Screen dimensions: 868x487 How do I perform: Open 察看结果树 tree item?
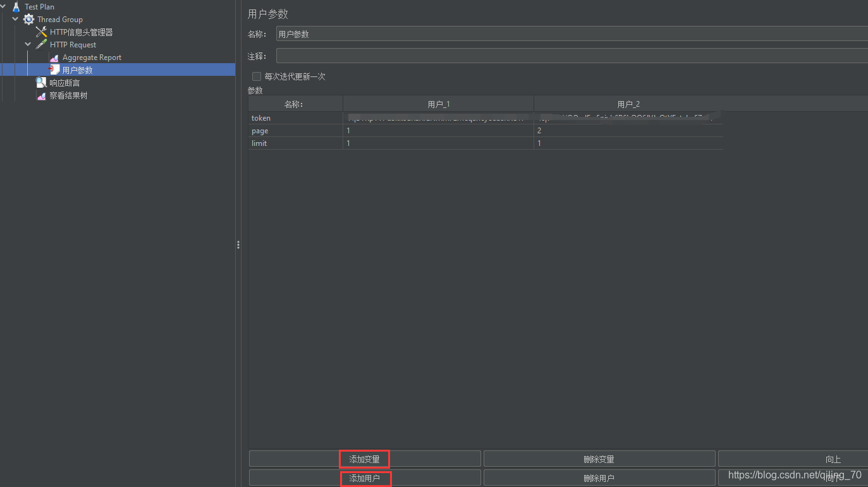[68, 96]
